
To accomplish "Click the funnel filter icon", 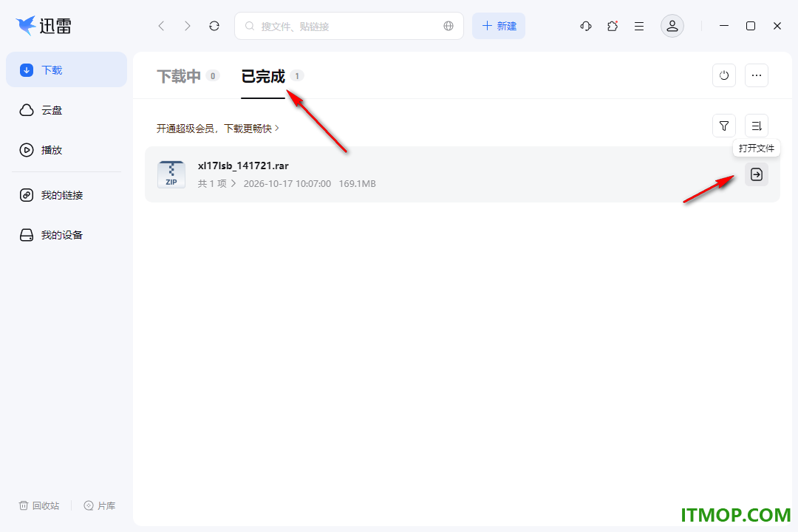I will [x=724, y=126].
